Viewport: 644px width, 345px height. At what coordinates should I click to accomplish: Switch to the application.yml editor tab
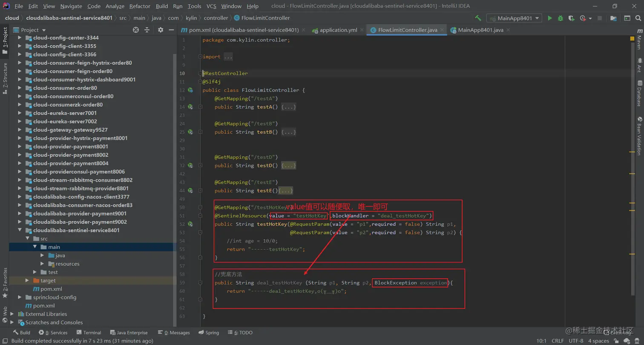click(x=338, y=30)
